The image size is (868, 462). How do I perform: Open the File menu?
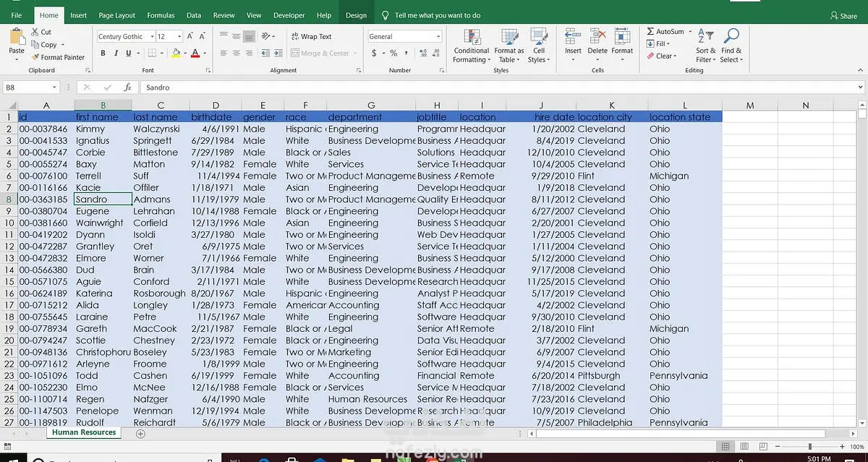16,15
